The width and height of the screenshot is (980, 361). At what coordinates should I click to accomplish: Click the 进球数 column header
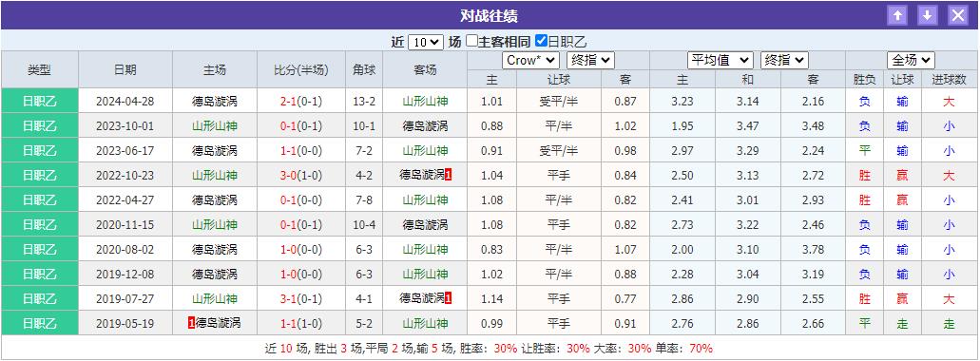coord(950,79)
